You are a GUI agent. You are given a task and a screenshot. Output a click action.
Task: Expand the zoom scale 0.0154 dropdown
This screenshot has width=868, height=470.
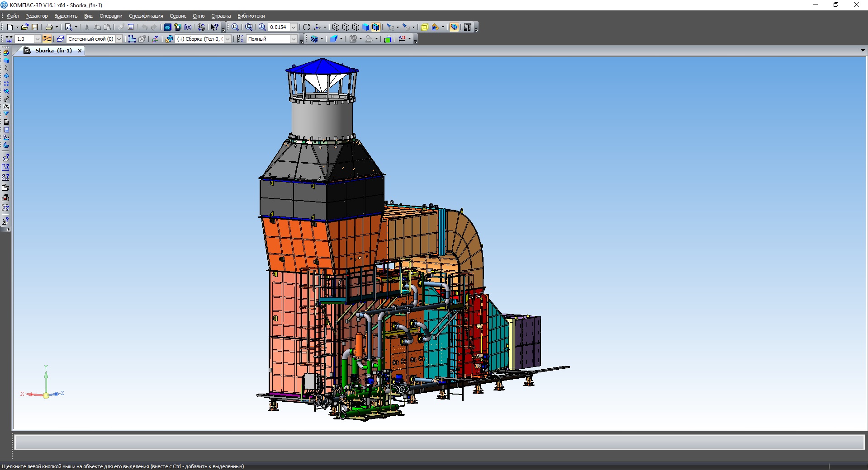[294, 27]
